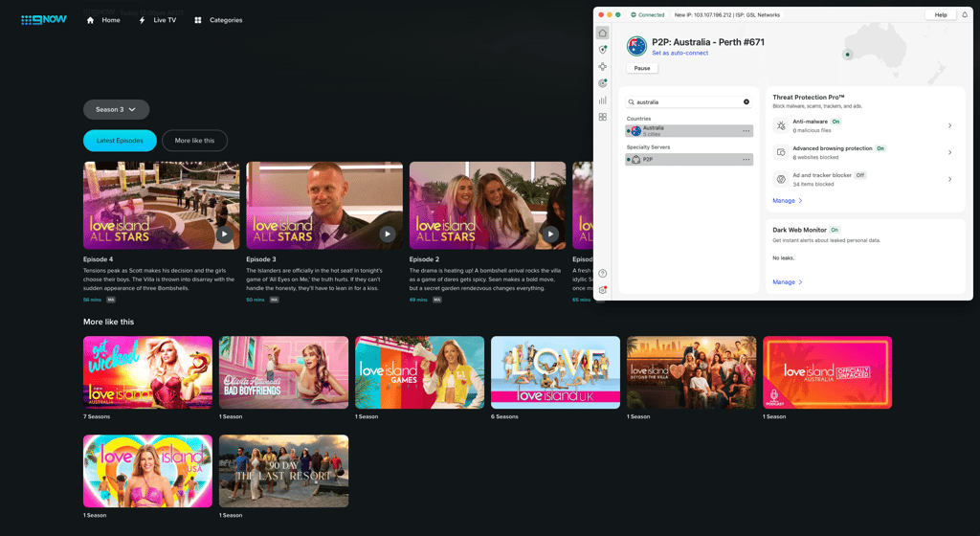Screen dimensions: 980x536
Task: Open Anti-malware On status settings
Action: [835, 122]
